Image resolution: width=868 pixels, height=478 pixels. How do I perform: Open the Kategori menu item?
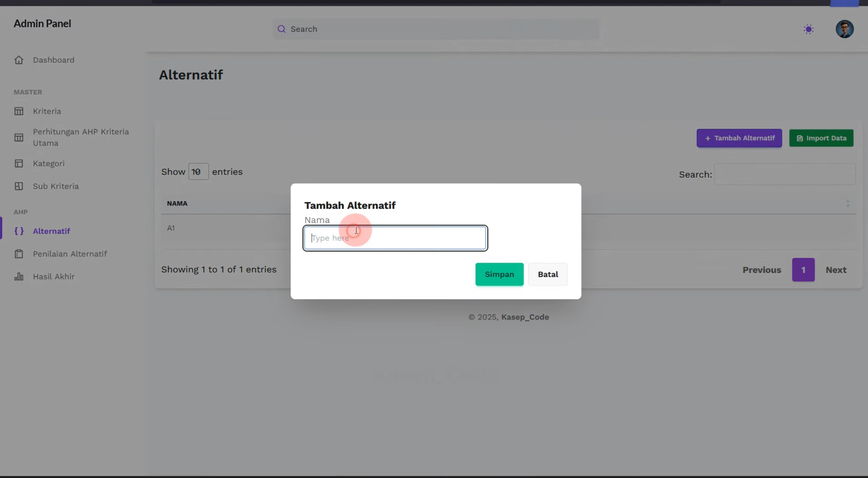(49, 163)
